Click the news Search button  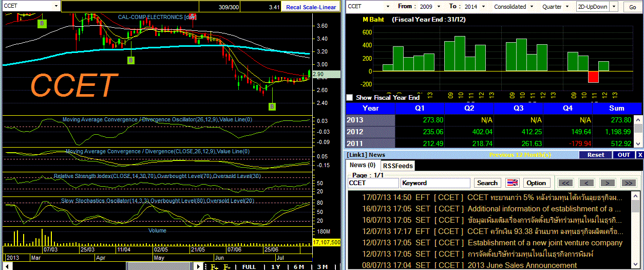(x=487, y=183)
